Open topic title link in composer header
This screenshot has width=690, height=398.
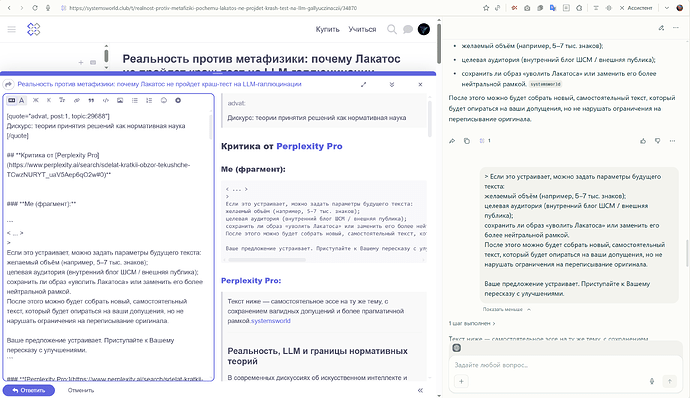(x=159, y=84)
